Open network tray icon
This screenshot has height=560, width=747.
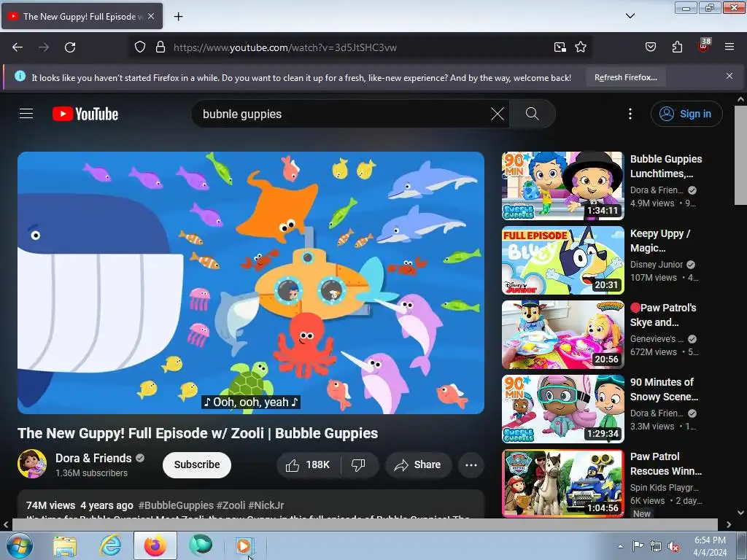(x=656, y=546)
